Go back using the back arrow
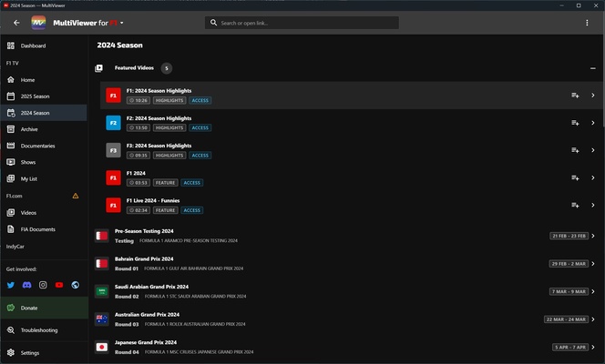This screenshot has height=364, width=605. pyautogui.click(x=16, y=23)
